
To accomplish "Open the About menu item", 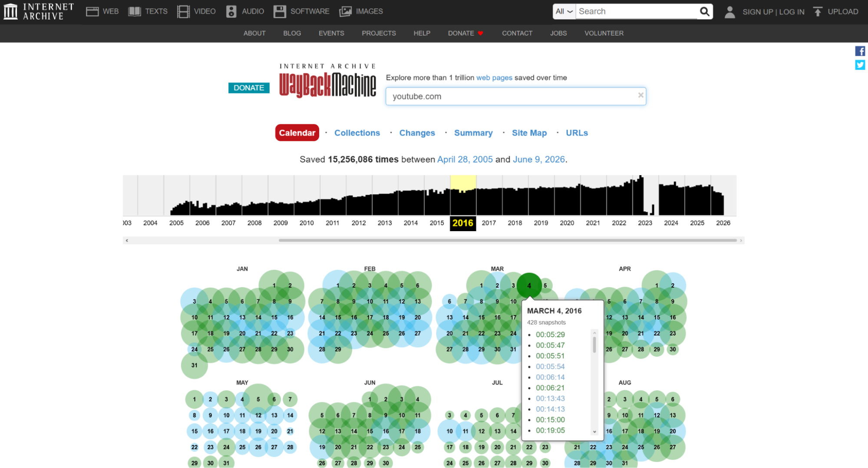I will tap(254, 33).
